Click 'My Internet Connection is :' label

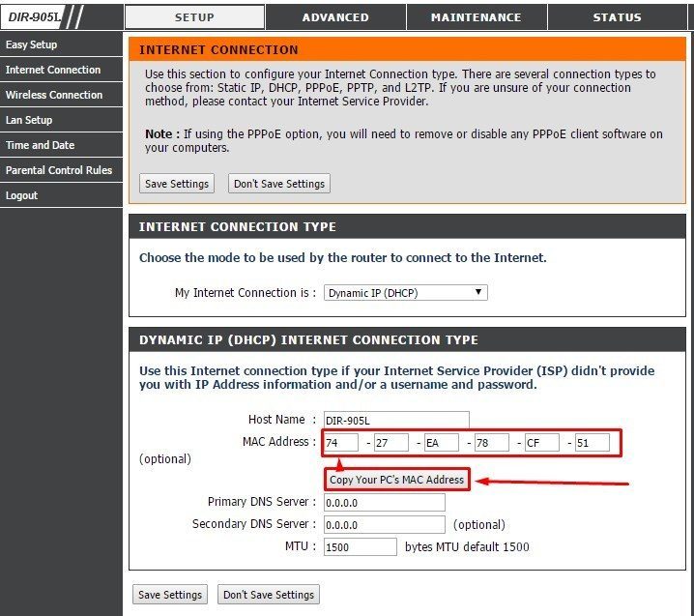coord(246,293)
